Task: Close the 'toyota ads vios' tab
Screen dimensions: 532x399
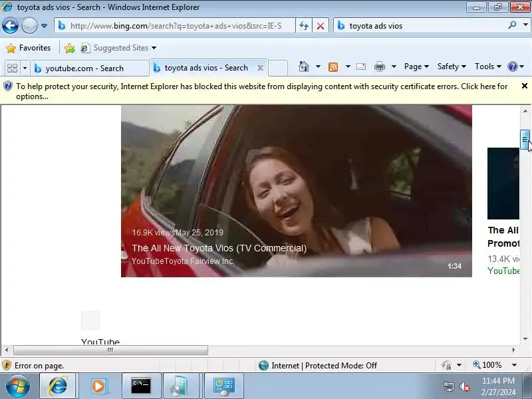Action: [x=260, y=68]
